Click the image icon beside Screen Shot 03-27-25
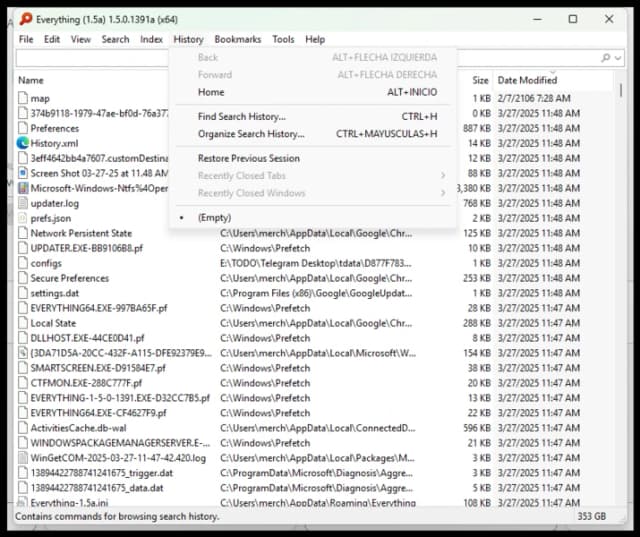 click(23, 173)
